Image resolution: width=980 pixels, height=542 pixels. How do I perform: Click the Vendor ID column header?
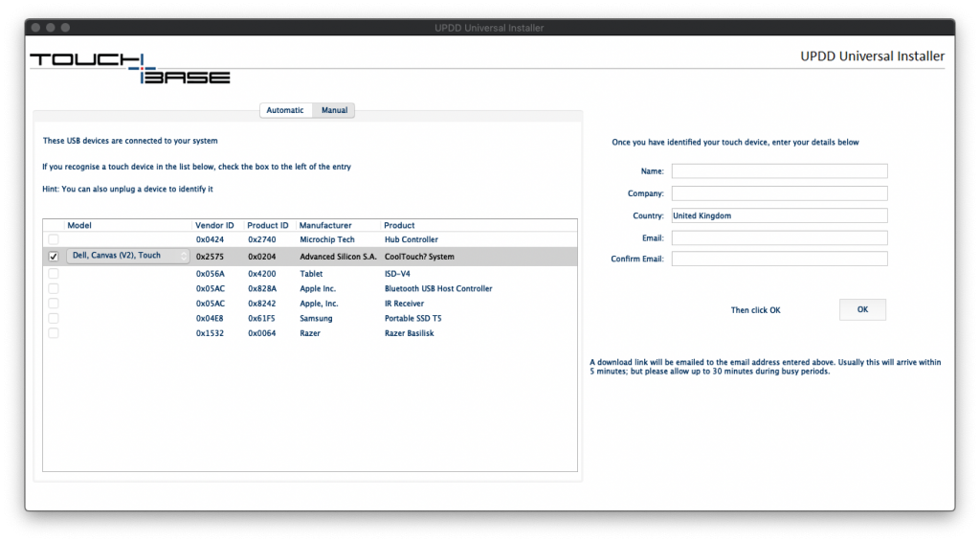214,225
